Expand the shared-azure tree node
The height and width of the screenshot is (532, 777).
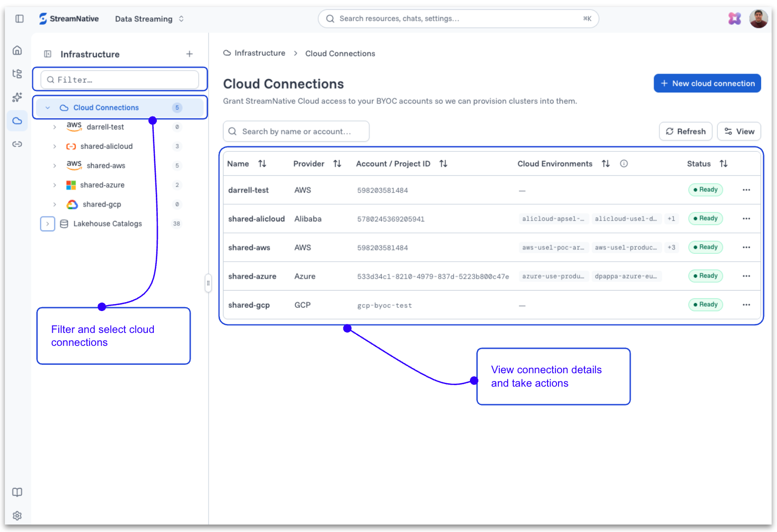point(55,185)
